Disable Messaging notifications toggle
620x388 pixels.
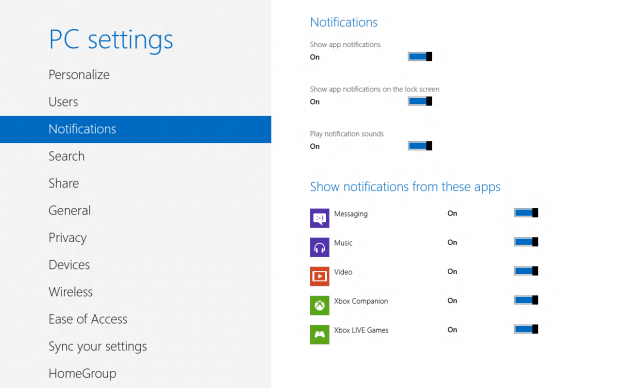click(x=526, y=213)
